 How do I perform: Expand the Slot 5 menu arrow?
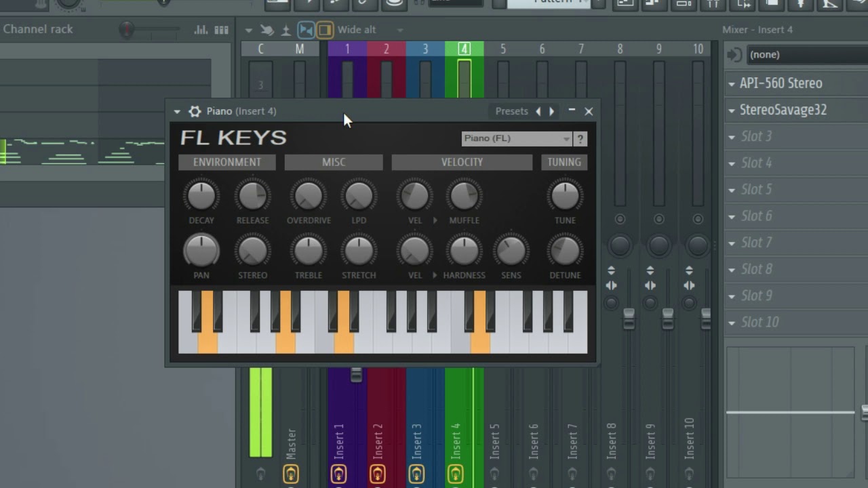[732, 190]
